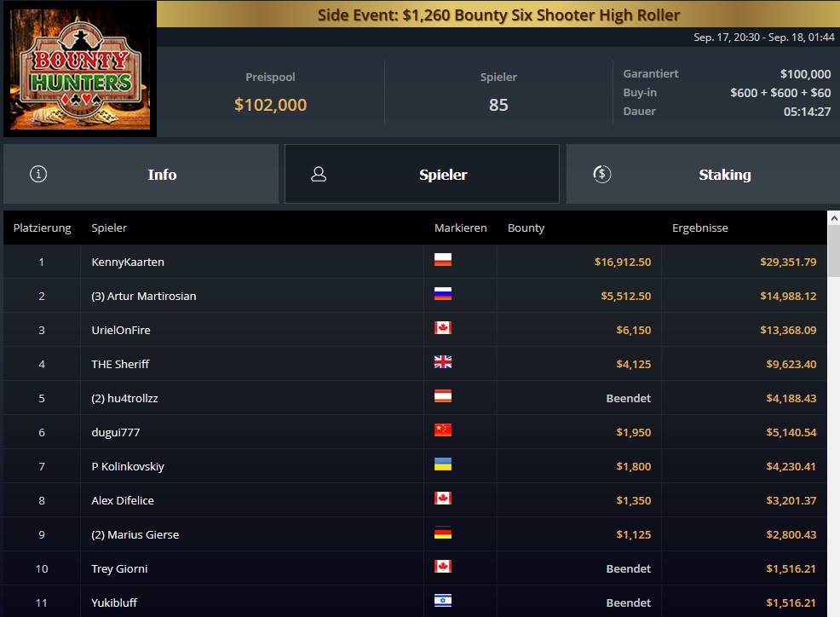Click dugui777's China flag icon
Image resolution: width=840 pixels, height=617 pixels.
click(x=442, y=430)
